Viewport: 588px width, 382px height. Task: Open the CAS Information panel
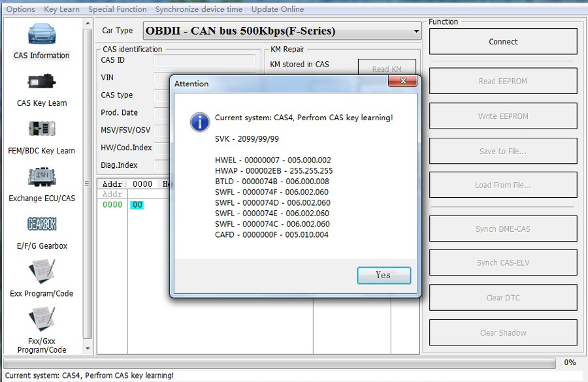pyautogui.click(x=41, y=39)
